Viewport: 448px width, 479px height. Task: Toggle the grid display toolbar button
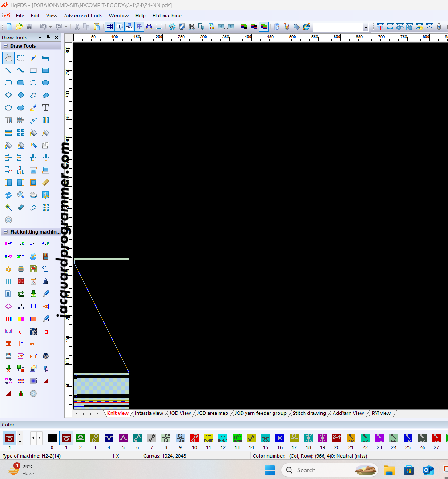coord(109,27)
